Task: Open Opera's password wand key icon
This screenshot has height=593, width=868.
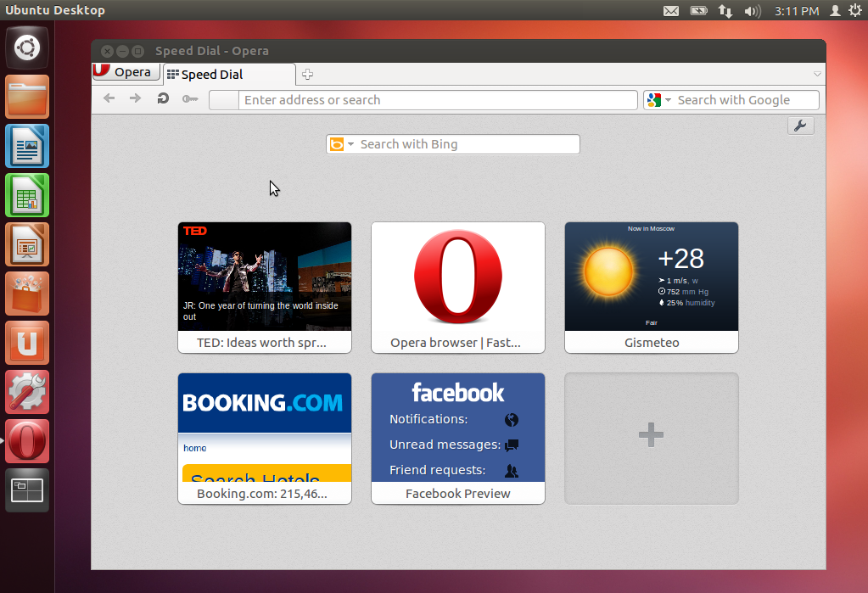Action: 190,98
